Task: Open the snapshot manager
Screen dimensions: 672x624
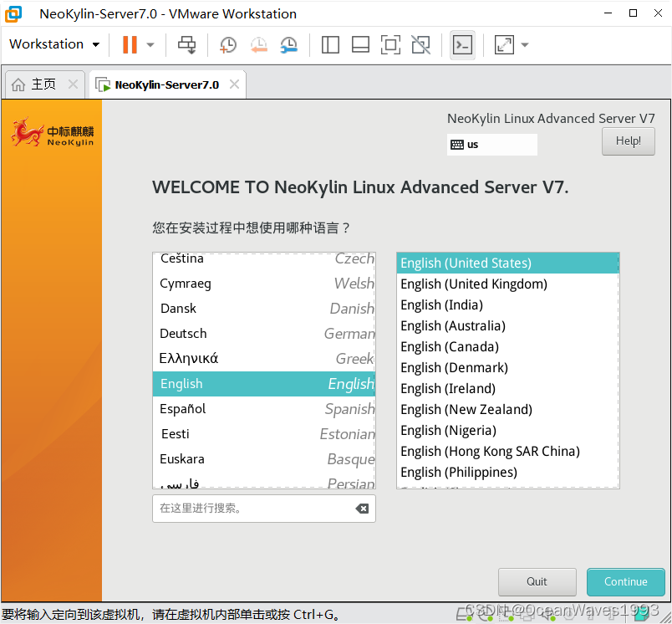Action: point(289,44)
